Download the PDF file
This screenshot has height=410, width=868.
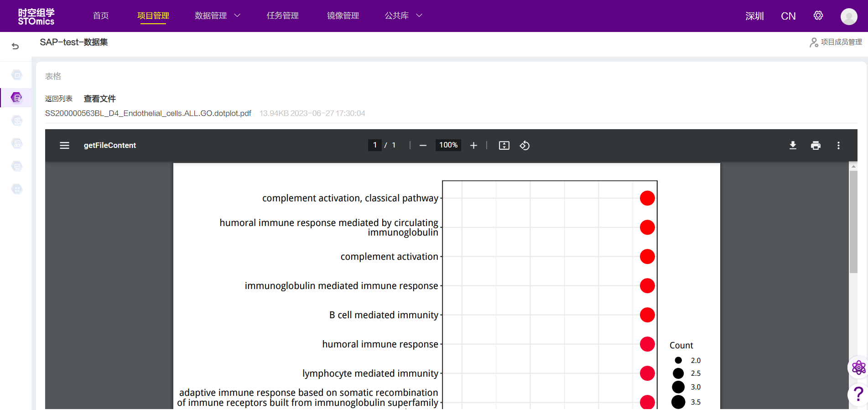click(793, 145)
